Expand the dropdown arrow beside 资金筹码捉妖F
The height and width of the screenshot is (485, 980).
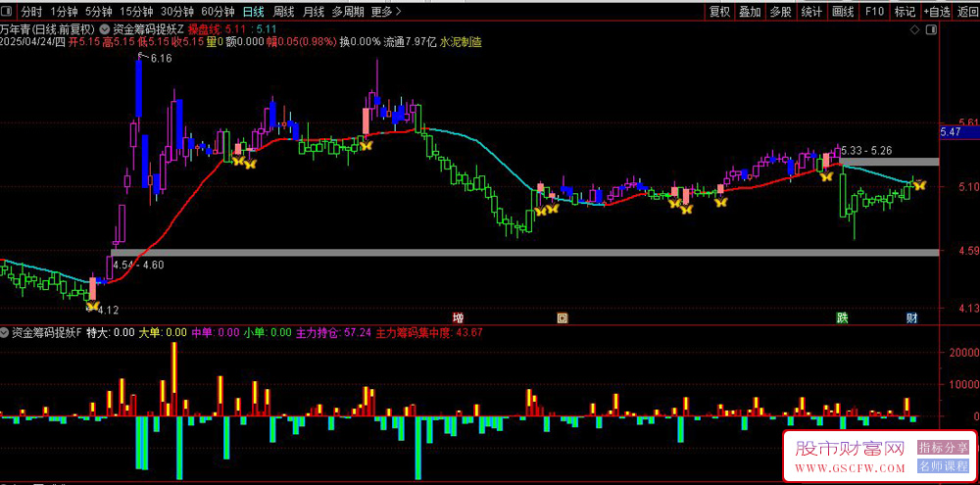6,332
